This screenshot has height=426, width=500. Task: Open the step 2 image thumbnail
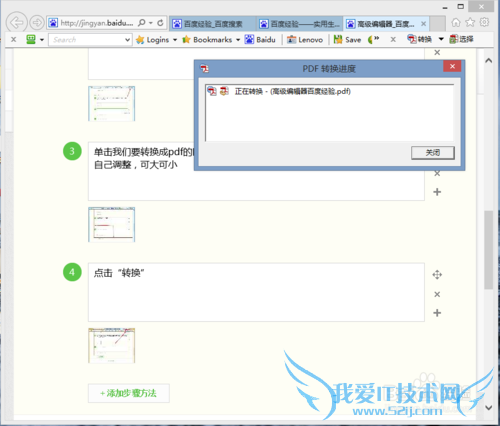click(x=112, y=104)
